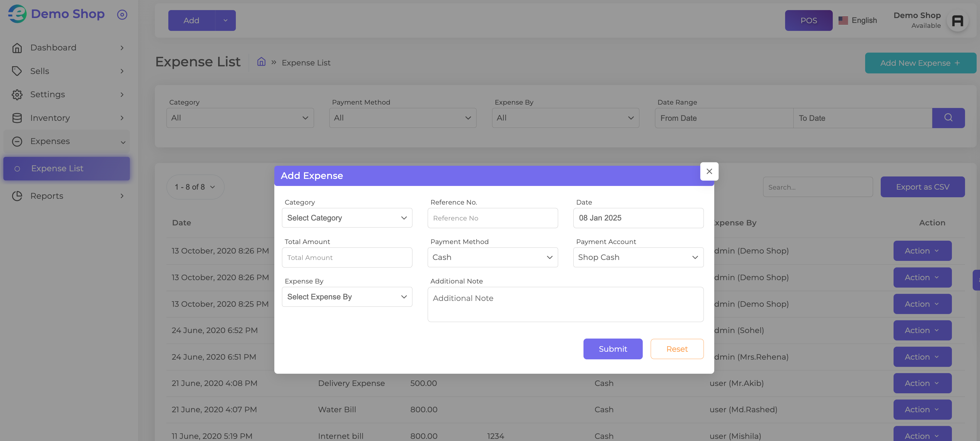Click the home breadcrumb icon
Image resolution: width=980 pixels, height=441 pixels.
coord(261,62)
